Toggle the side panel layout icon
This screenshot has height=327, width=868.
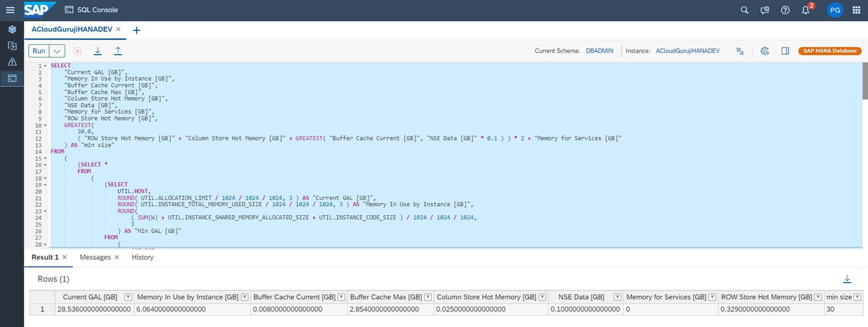coord(785,51)
